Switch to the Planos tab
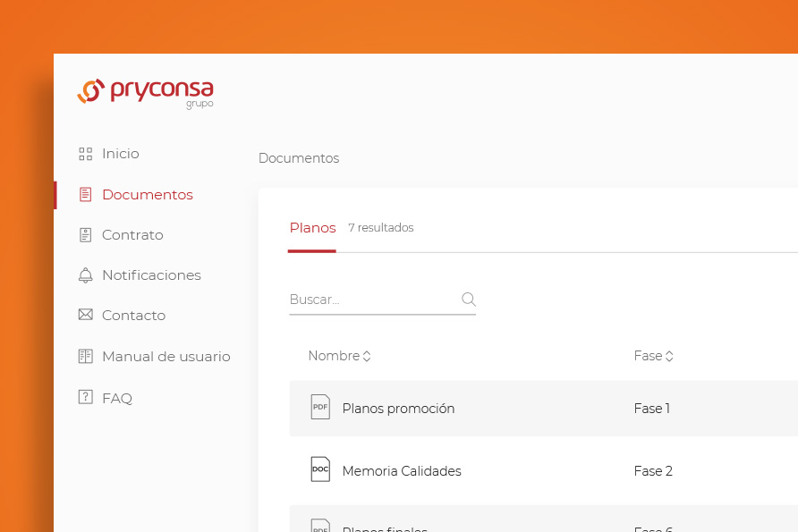 pyautogui.click(x=312, y=228)
